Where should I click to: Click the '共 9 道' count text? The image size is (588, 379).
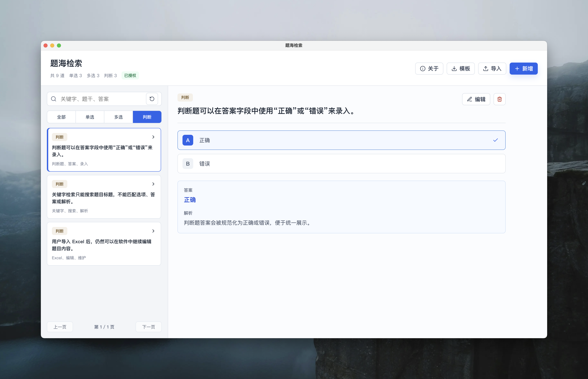[57, 76]
